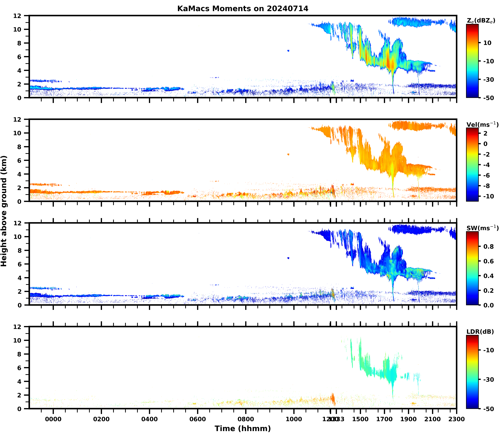Click the 0800 time tick label

(x=246, y=419)
